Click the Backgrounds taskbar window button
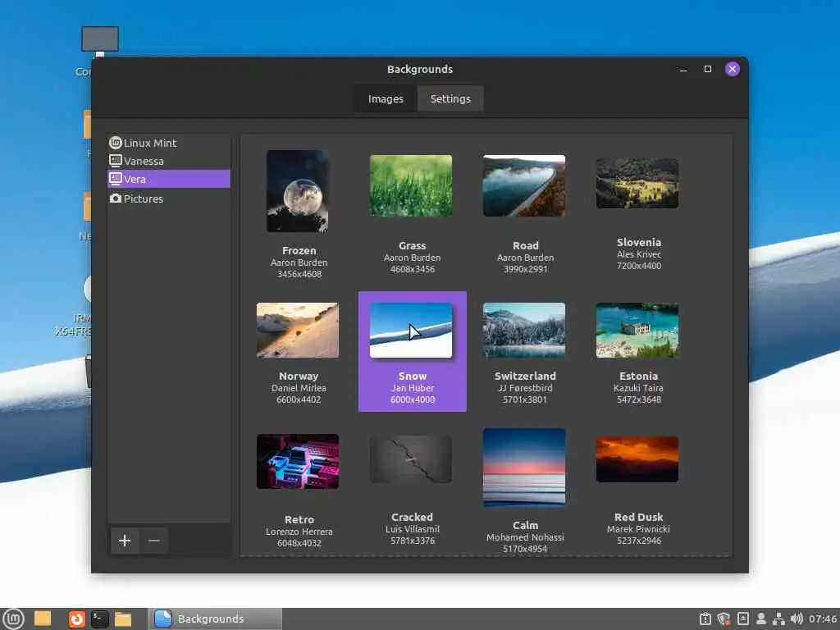This screenshot has height=630, width=840. coord(215,619)
